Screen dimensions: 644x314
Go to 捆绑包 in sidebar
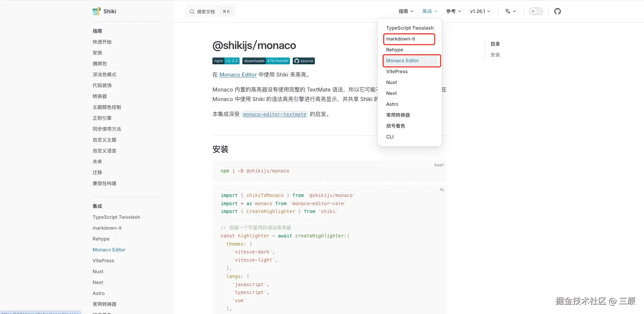100,64
